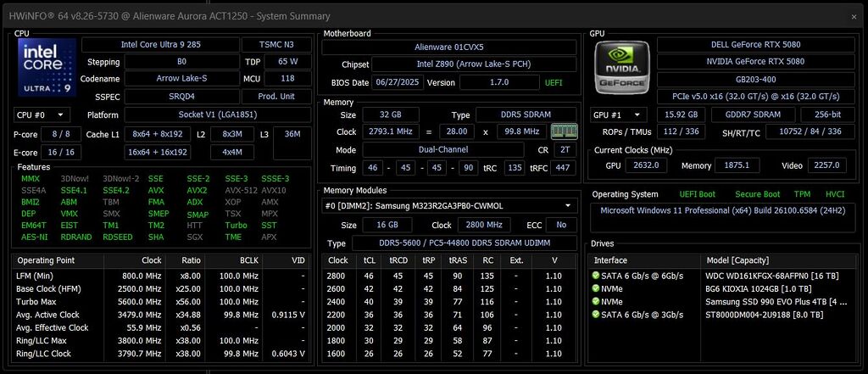Click the green check icon for KIOXIA drive
Viewport: 868px width, 374px height.
coord(596,288)
